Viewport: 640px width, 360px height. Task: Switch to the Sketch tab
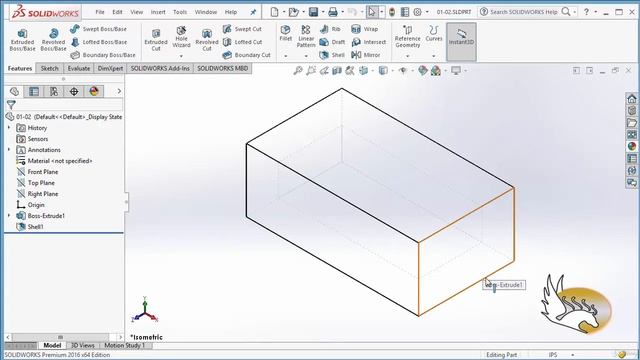click(49, 69)
